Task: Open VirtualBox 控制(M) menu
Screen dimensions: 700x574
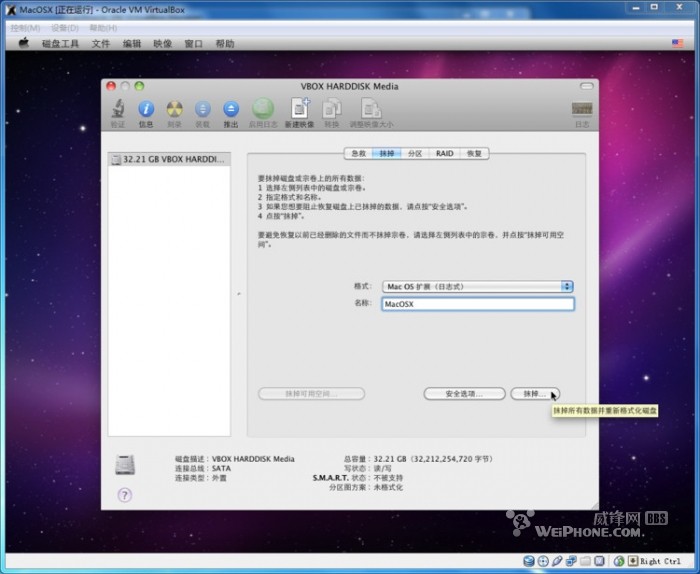Action: (25, 28)
